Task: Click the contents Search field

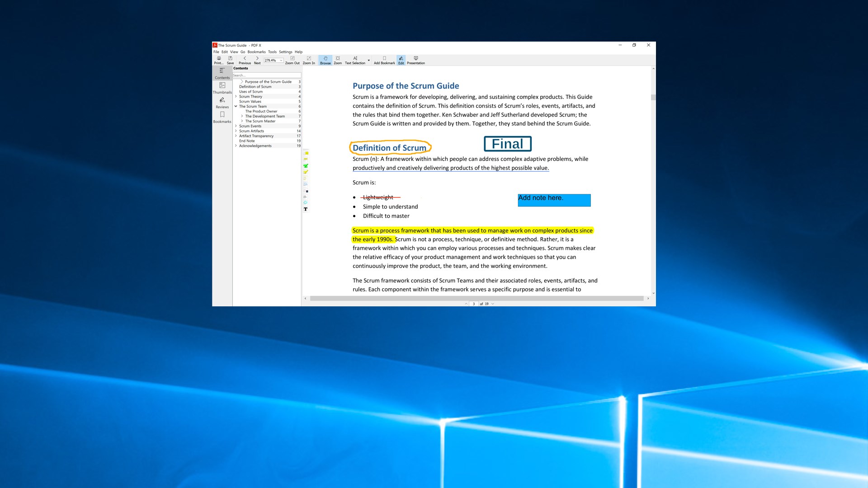Action: [267, 75]
